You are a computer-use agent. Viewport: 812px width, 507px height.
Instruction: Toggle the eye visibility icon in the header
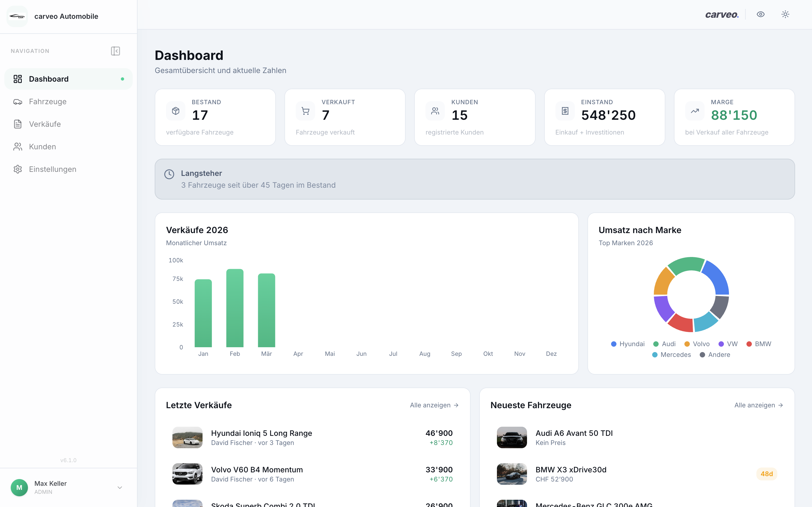point(760,14)
